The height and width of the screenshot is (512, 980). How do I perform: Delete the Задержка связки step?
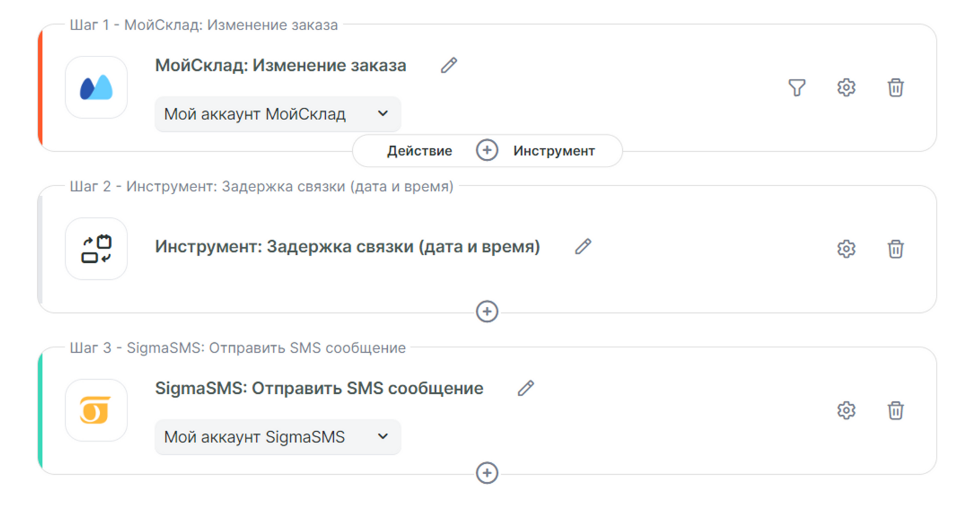point(895,249)
